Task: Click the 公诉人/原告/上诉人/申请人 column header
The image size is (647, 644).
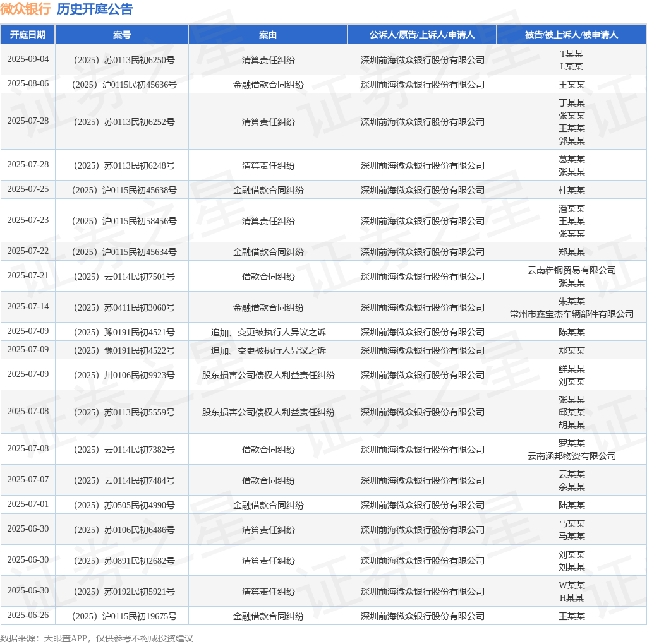Action: (x=421, y=35)
